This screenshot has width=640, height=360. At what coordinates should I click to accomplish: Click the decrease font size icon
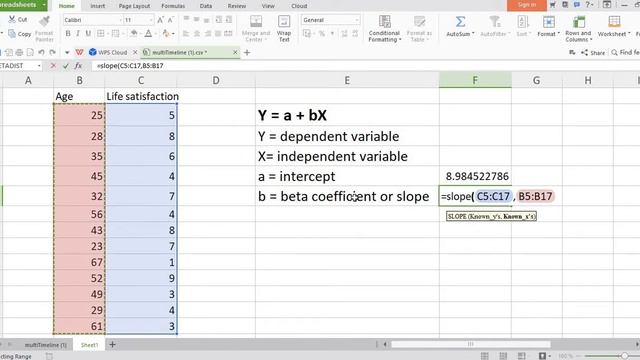[x=171, y=20]
